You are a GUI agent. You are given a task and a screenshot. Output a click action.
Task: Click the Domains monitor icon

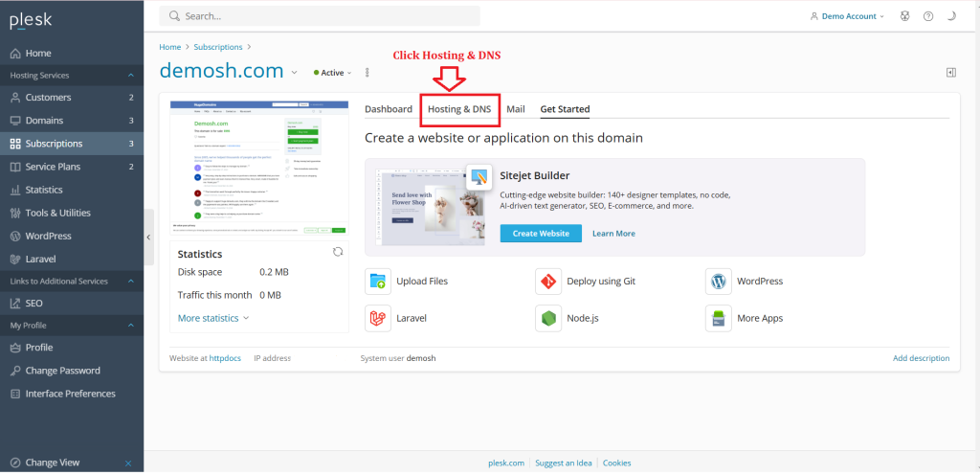15,121
